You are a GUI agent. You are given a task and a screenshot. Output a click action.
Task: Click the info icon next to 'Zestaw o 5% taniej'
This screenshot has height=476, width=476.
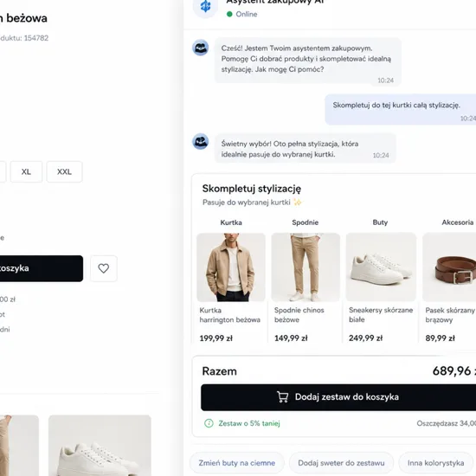[209, 423]
